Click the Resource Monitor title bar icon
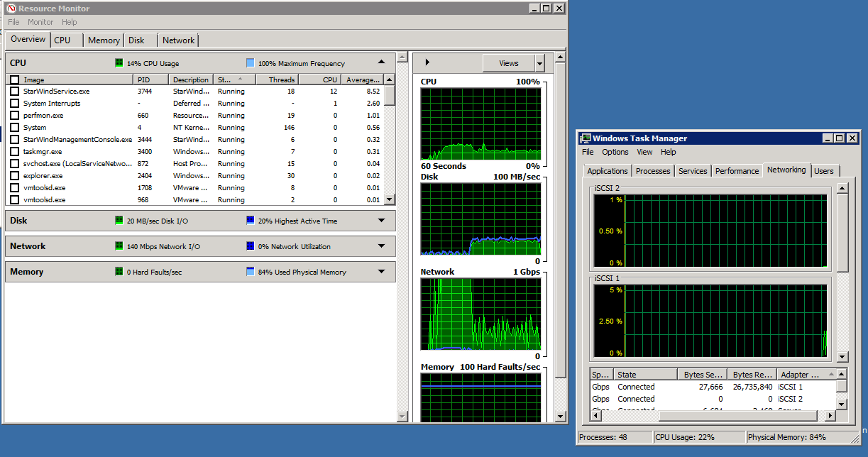The width and height of the screenshot is (868, 457). coord(11,9)
